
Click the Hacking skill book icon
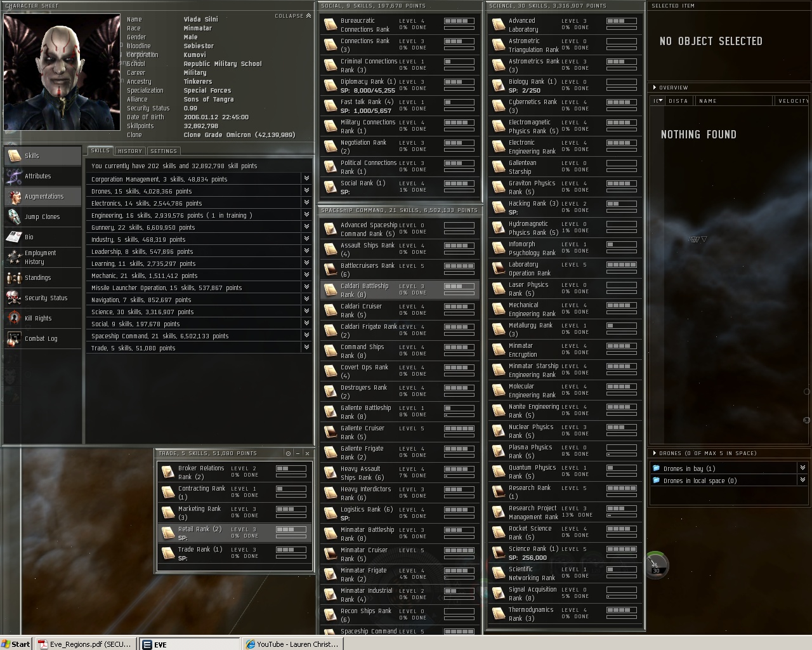click(x=499, y=208)
